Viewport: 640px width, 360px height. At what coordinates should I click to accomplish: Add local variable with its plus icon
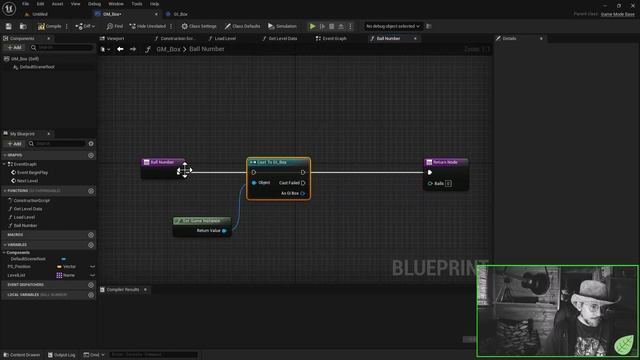[91, 295]
